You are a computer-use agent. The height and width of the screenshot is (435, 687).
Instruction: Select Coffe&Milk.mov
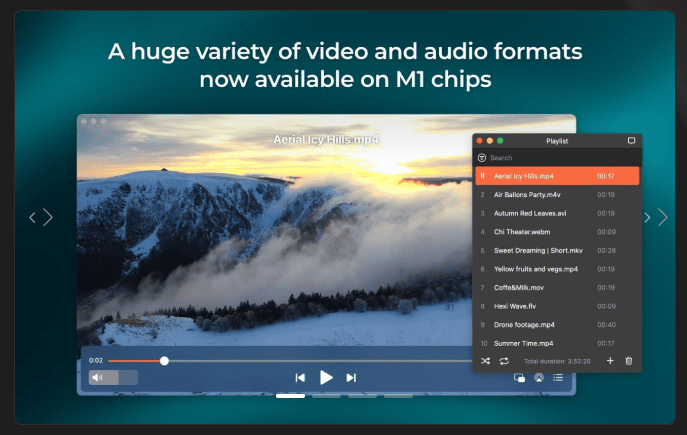(557, 287)
